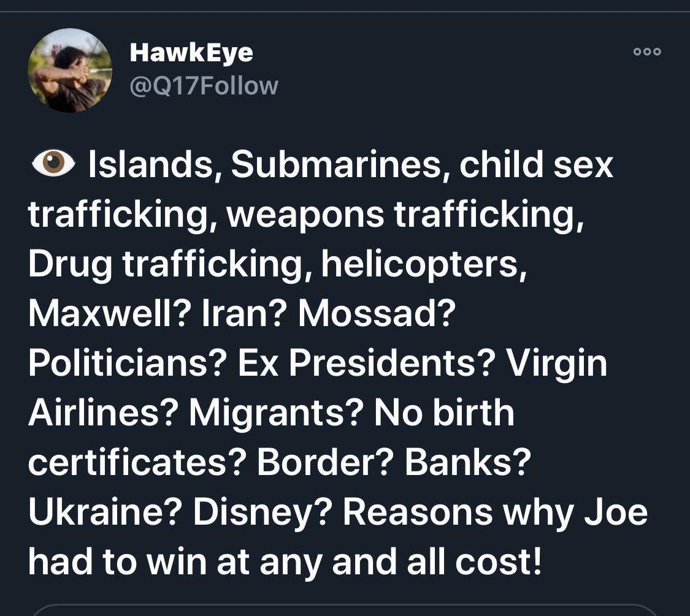Click "Ukraine?" in the tweet text
Image resolution: width=690 pixels, height=616 pixels.
point(105,512)
